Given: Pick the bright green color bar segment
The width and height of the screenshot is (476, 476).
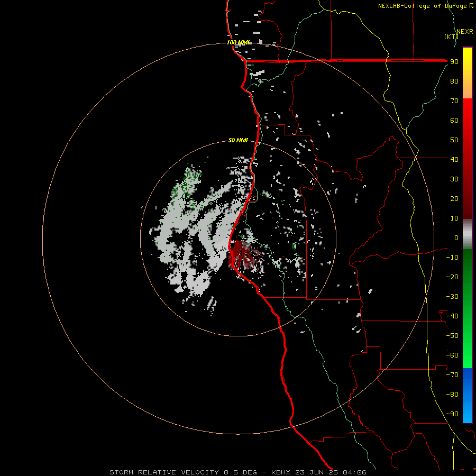Looking at the screenshot, I should (467, 349).
